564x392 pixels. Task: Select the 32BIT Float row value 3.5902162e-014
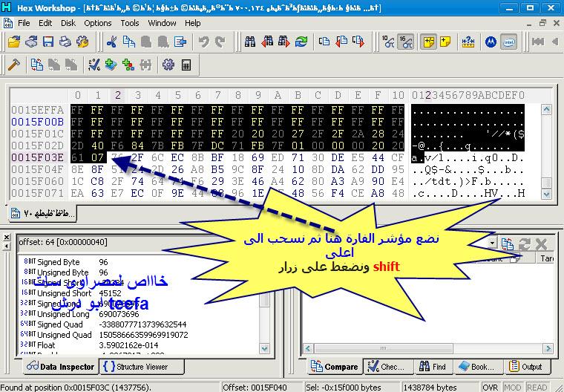tap(128, 345)
